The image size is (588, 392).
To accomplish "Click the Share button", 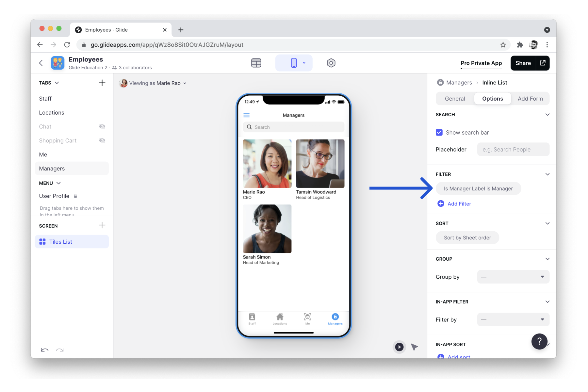I will pos(523,63).
